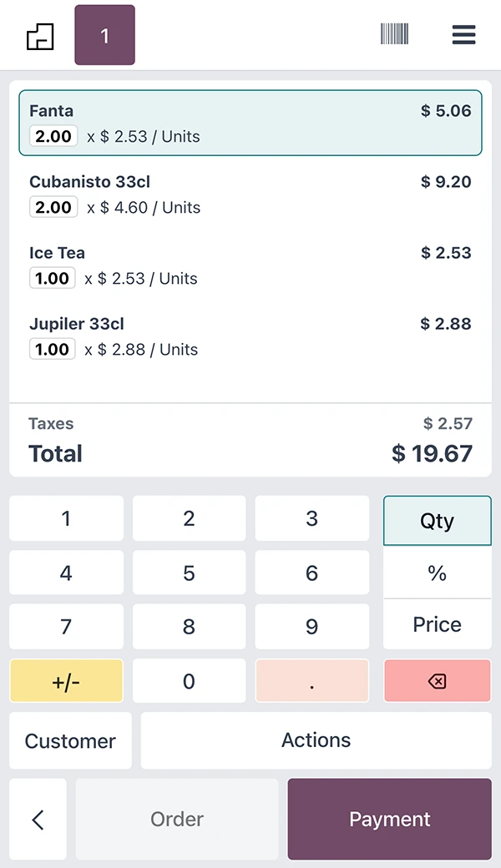501x868 pixels.
Task: Send the Order
Action: pos(177,820)
